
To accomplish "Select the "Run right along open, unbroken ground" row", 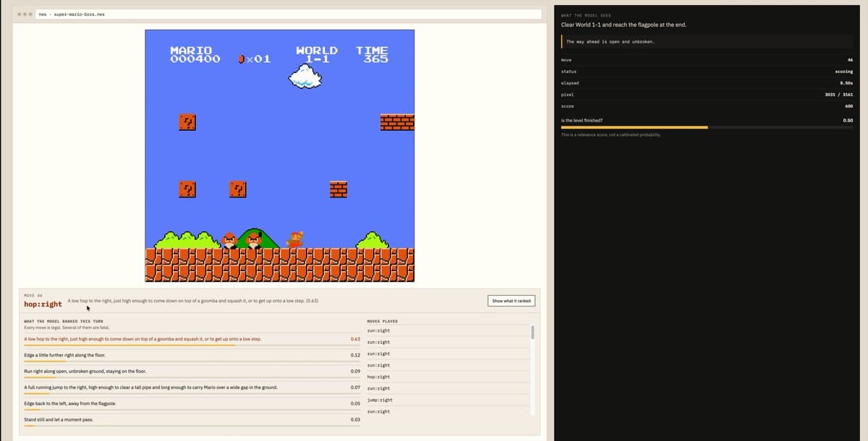I will pos(193,372).
